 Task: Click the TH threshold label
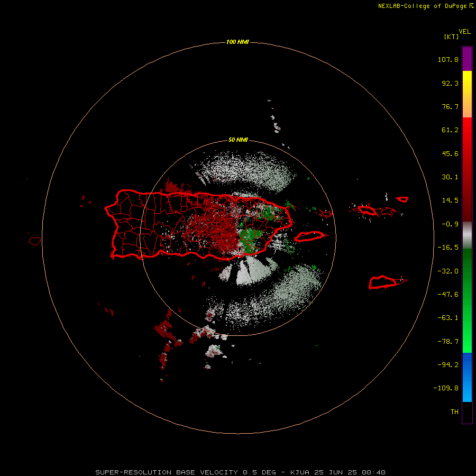[454, 412]
